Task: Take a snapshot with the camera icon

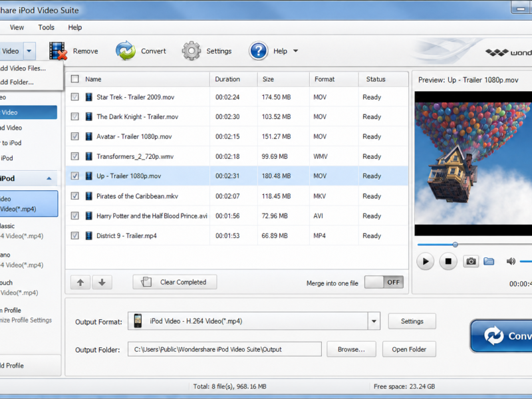Action: pyautogui.click(x=471, y=261)
